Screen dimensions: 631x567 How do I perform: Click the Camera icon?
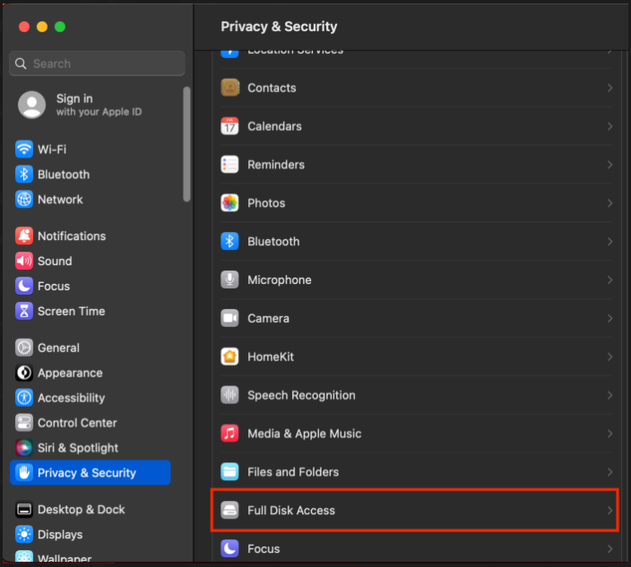[230, 318]
